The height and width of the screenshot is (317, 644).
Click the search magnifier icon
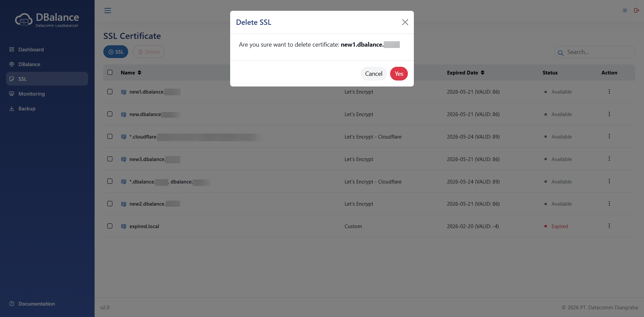560,53
